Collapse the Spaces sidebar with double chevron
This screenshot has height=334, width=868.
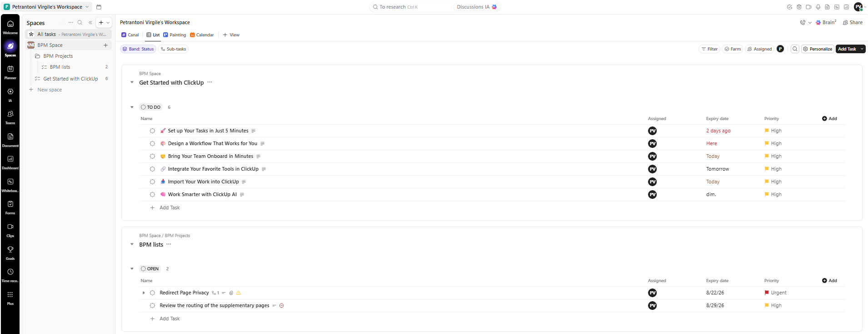pyautogui.click(x=90, y=22)
